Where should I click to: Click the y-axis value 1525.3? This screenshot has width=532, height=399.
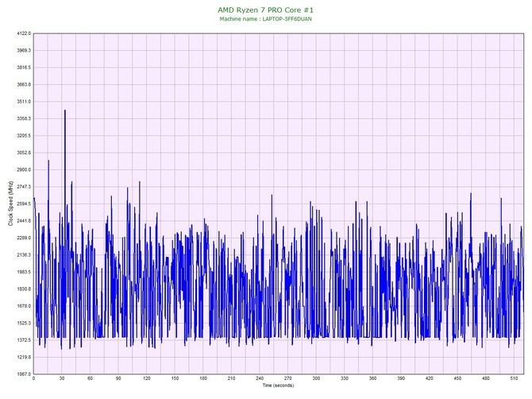[x=24, y=323]
